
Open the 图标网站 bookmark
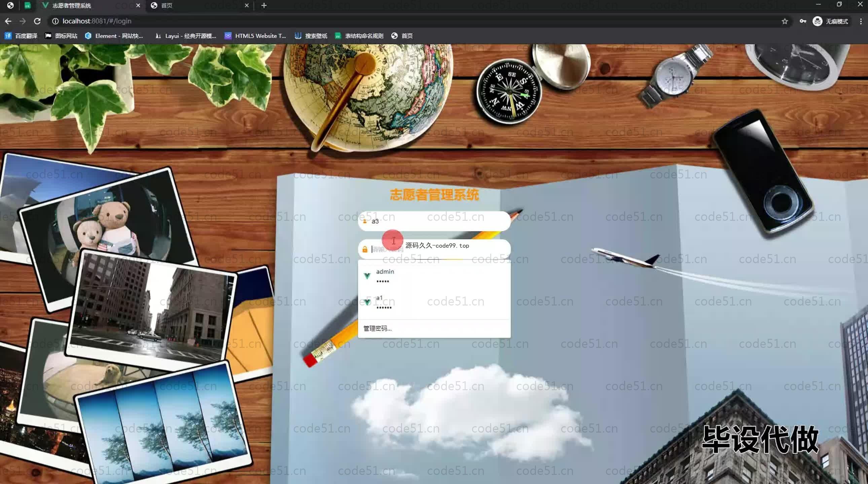point(61,36)
